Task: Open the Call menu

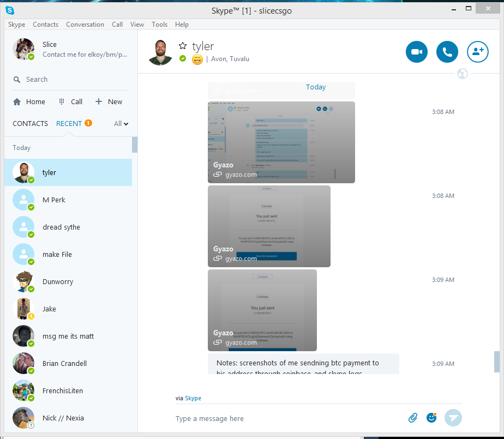Action: point(117,25)
